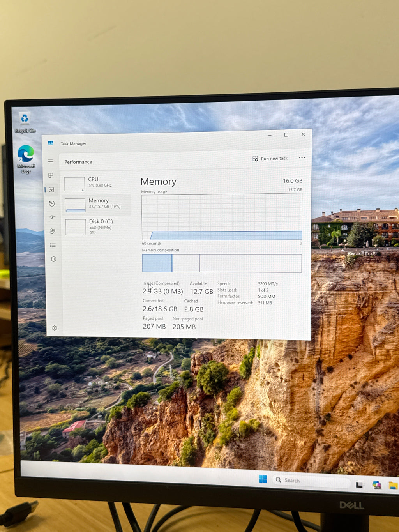Open the Startup apps icon
Image resolution: width=399 pixels, height=532 pixels.
pos(52,217)
